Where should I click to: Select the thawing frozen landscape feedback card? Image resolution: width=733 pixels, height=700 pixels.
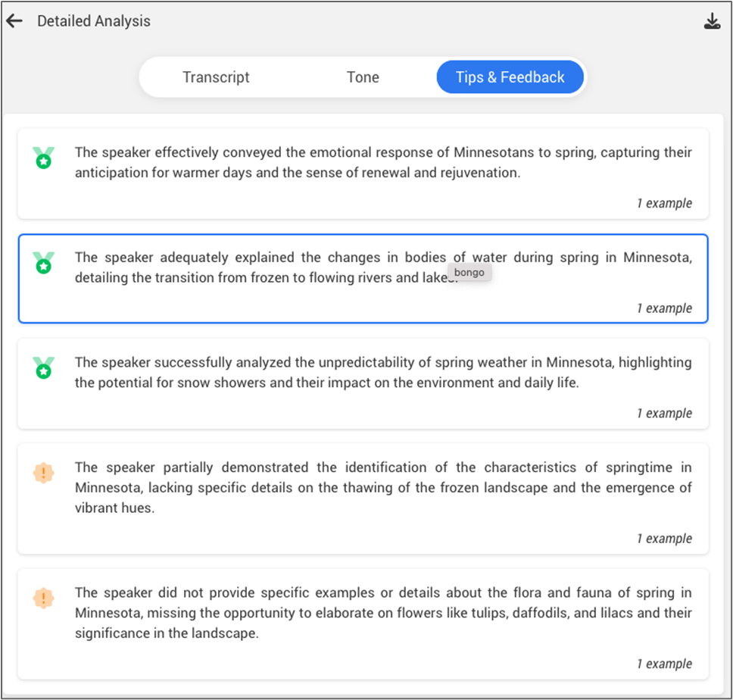363,498
